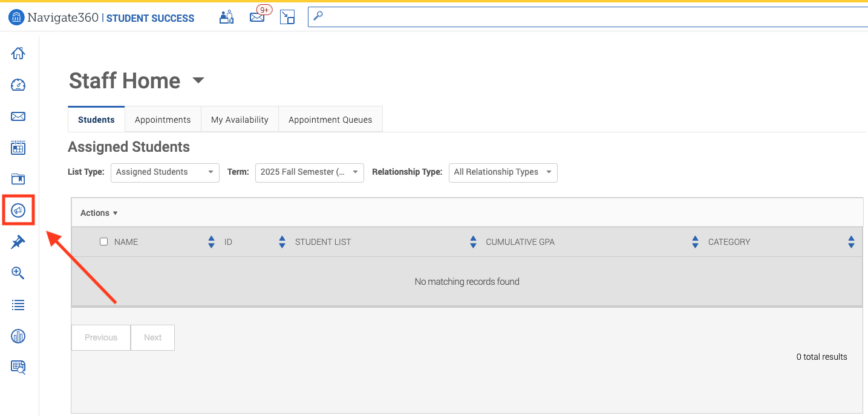
Task: Open the megaphone campaigns icon in sidebar
Action: pos(18,210)
